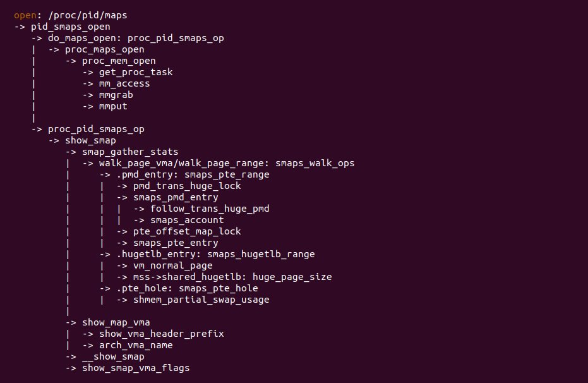Click the pid_smaps_open function name
Viewport: 588px width, 383px height.
[70, 27]
